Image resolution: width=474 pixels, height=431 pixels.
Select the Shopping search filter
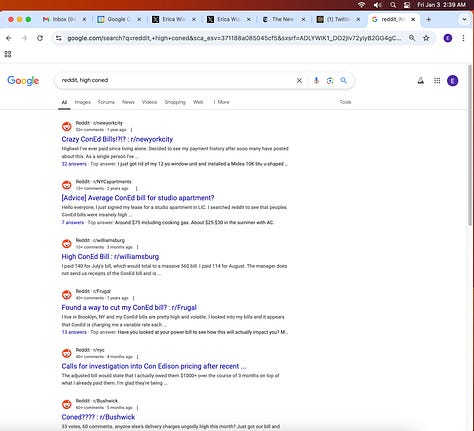175,102
